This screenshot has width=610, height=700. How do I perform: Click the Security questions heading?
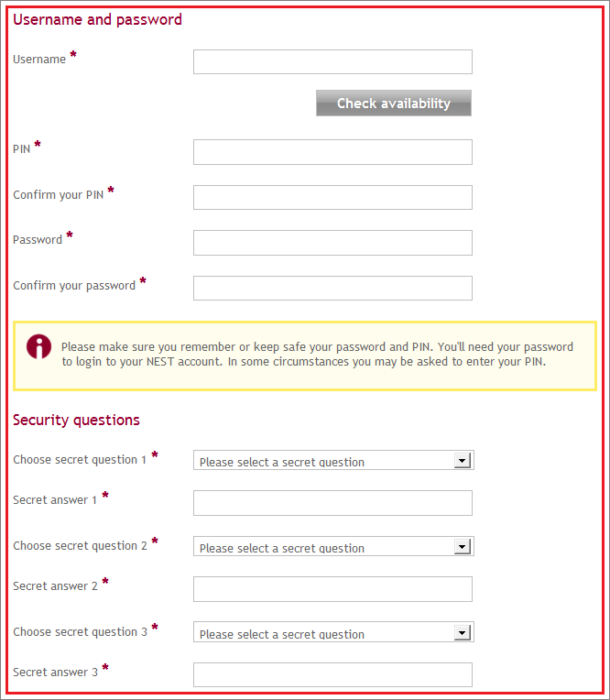point(76,420)
